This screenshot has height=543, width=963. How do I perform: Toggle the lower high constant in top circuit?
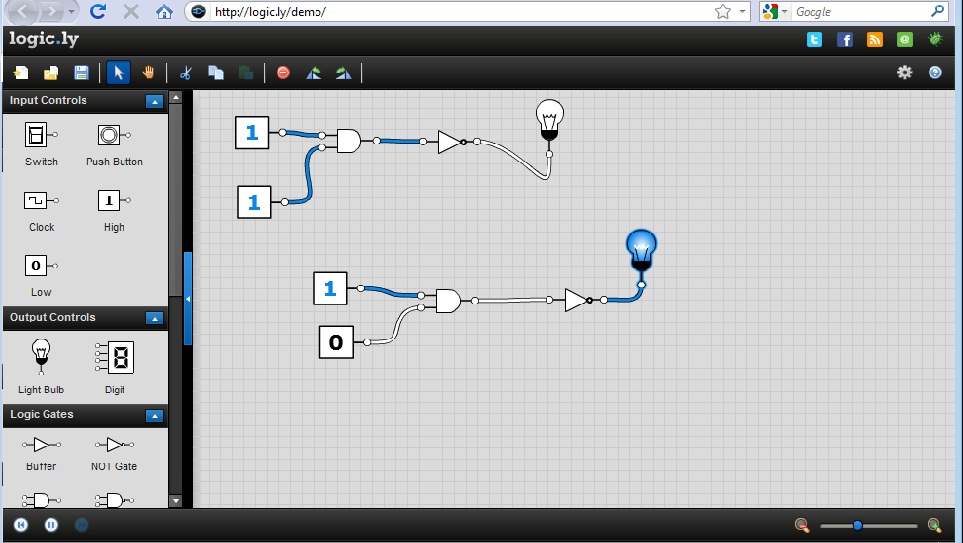coord(254,202)
